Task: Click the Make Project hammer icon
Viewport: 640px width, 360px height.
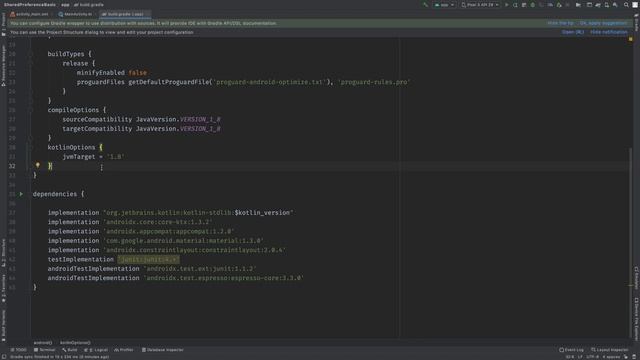Action: [x=426, y=5]
